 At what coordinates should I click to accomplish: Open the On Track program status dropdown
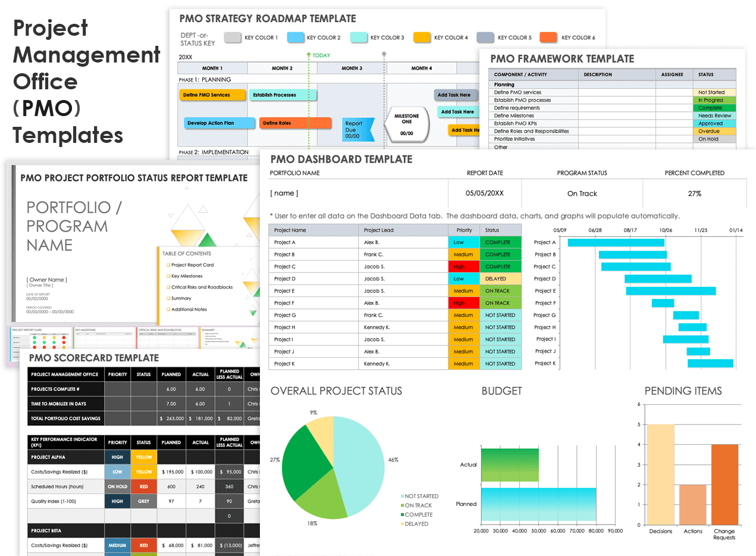(x=582, y=193)
